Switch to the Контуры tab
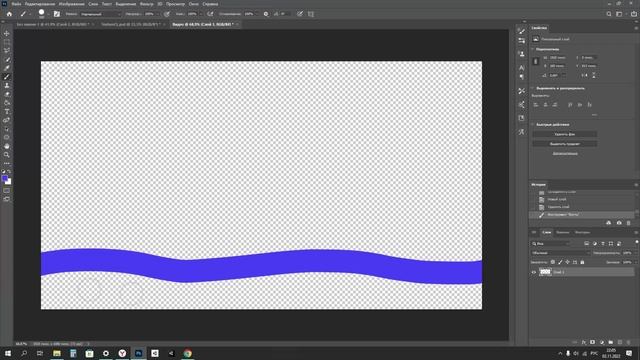This screenshot has width=640, height=360. tap(582, 232)
